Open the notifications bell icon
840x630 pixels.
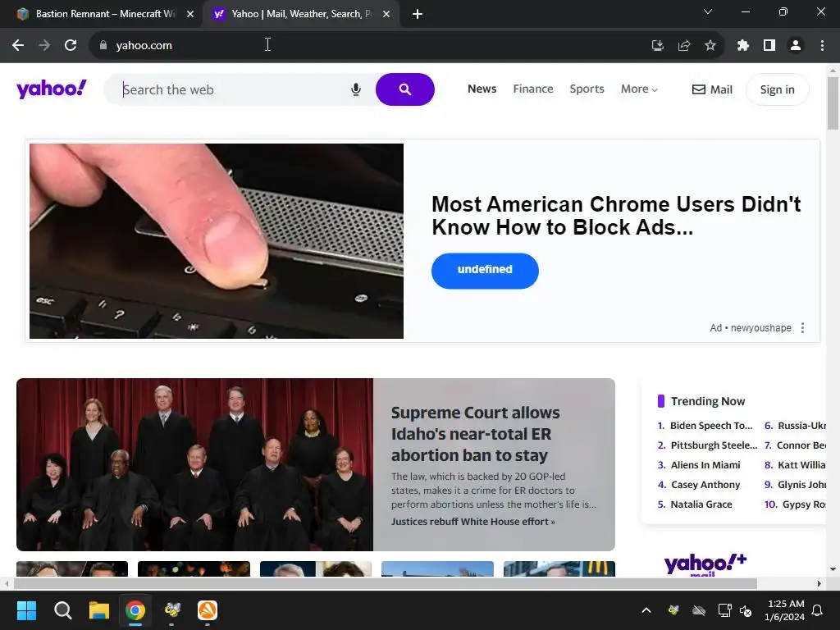click(818, 610)
